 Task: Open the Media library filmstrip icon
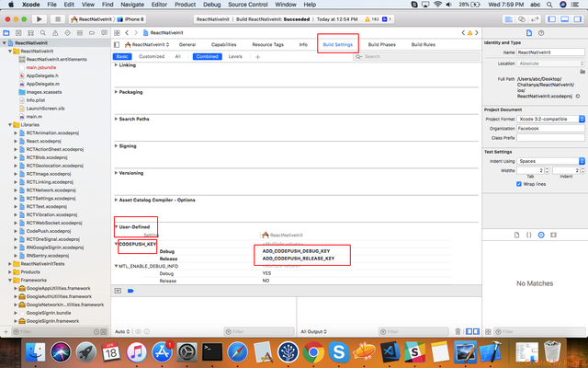pyautogui.click(x=553, y=236)
